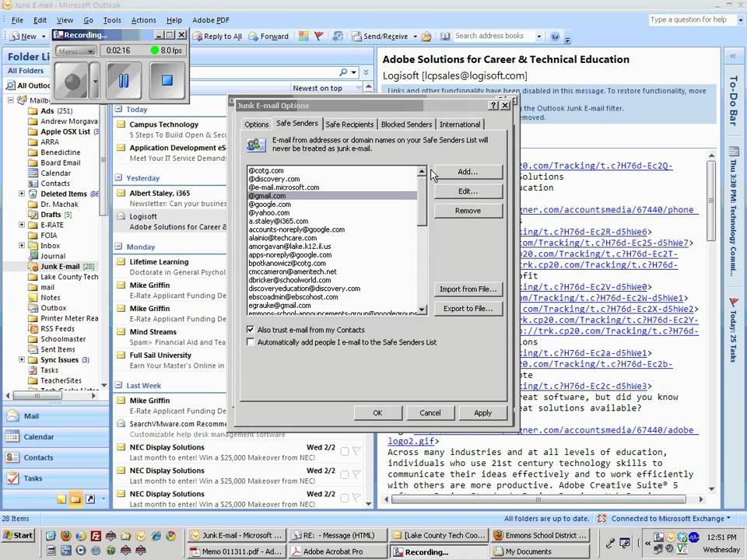Screen dimensions: 747x560
Task: Click Send/Receive in the toolbar
Action: (381, 37)
